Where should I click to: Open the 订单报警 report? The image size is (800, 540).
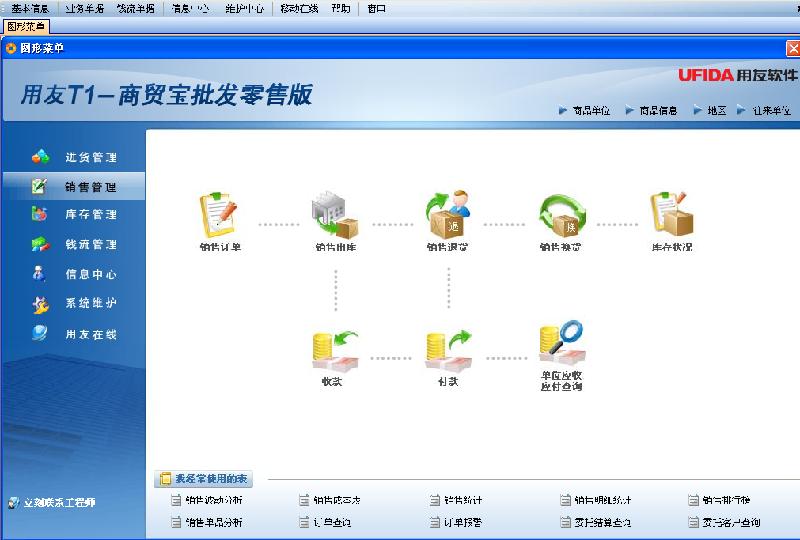pos(462,522)
